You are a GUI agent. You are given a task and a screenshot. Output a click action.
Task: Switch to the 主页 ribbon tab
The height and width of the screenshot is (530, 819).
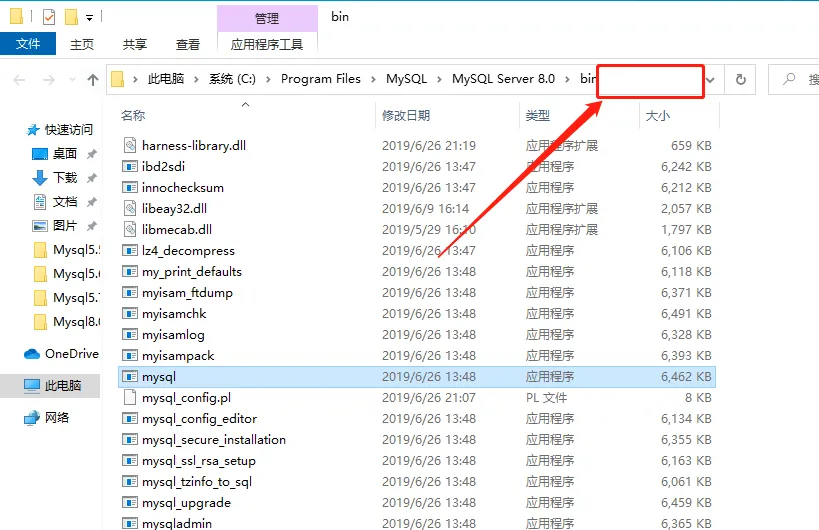[x=82, y=44]
